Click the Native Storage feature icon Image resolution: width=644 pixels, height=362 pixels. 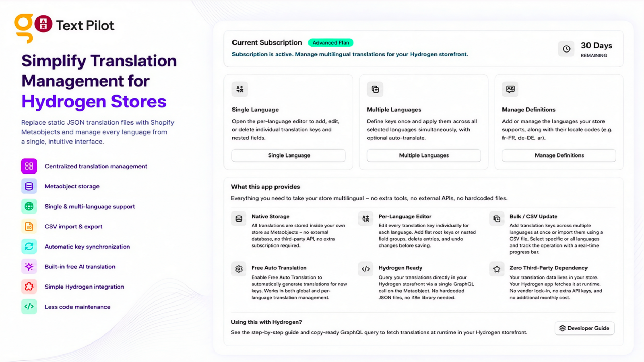239,219
